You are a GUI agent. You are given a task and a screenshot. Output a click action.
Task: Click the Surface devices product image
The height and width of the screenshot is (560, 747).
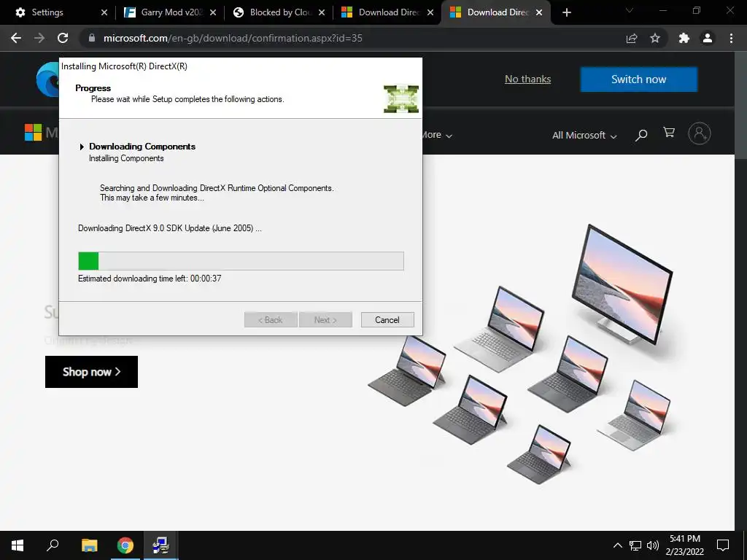(521, 355)
